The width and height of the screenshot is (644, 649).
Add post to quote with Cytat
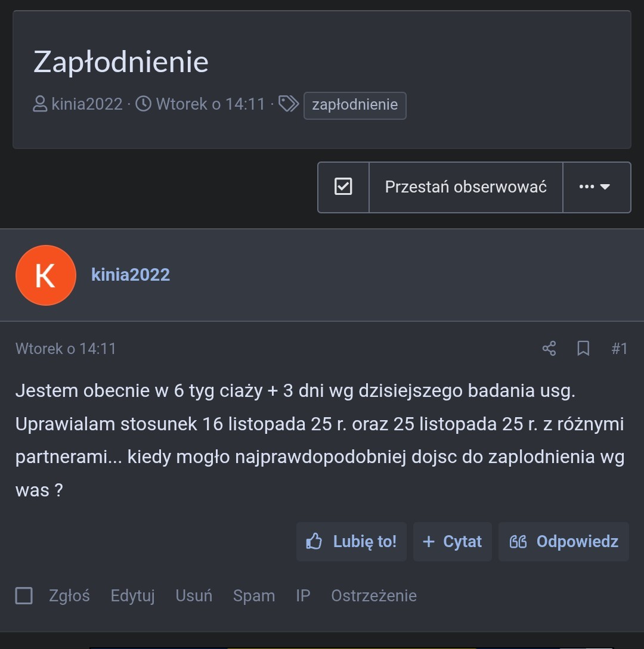point(452,541)
